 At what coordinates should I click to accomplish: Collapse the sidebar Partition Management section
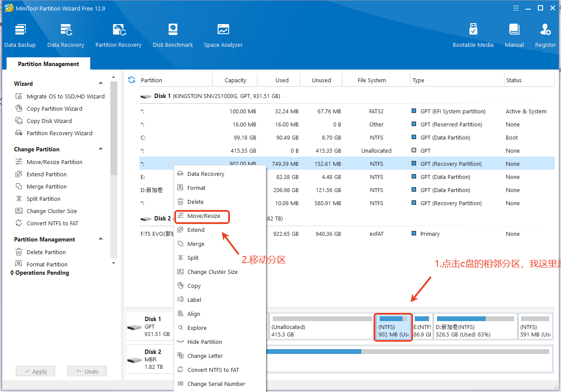[x=101, y=239]
